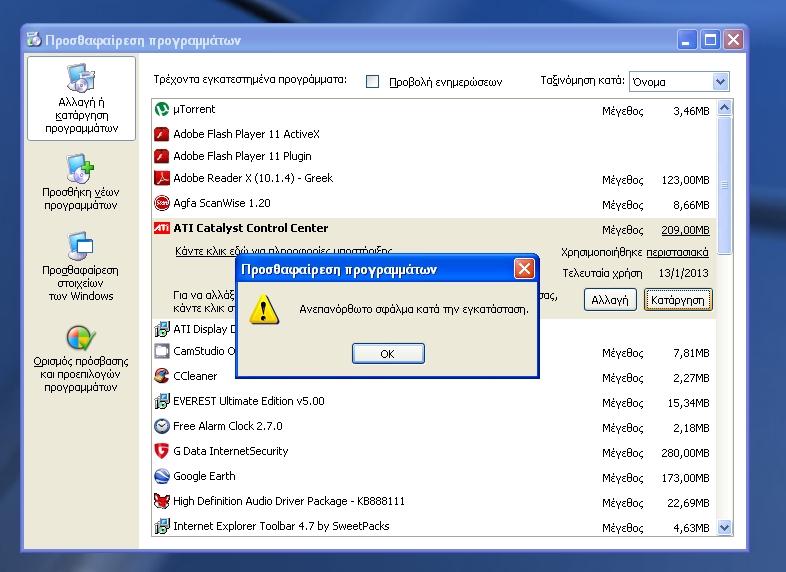
Task: Click the Agfa ScanWise 1.20 icon
Action: pyautogui.click(x=161, y=203)
